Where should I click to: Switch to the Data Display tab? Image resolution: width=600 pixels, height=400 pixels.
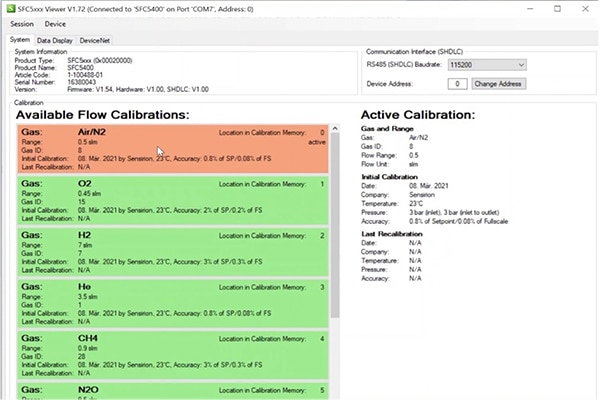(55, 39)
